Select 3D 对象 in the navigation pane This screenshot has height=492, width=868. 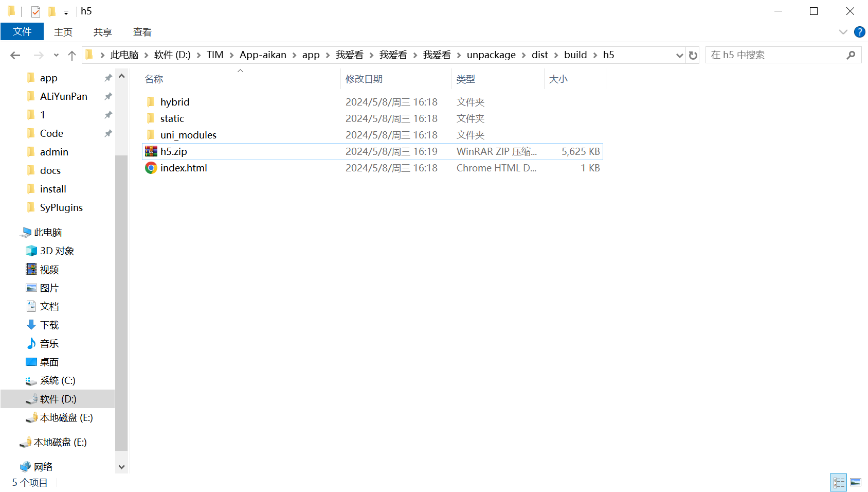(57, 251)
